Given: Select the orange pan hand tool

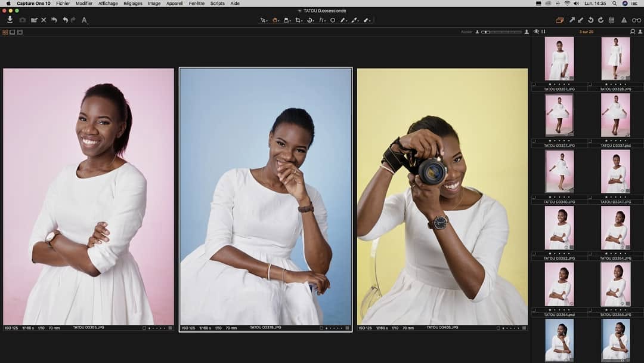Looking at the screenshot, I should coord(275,20).
